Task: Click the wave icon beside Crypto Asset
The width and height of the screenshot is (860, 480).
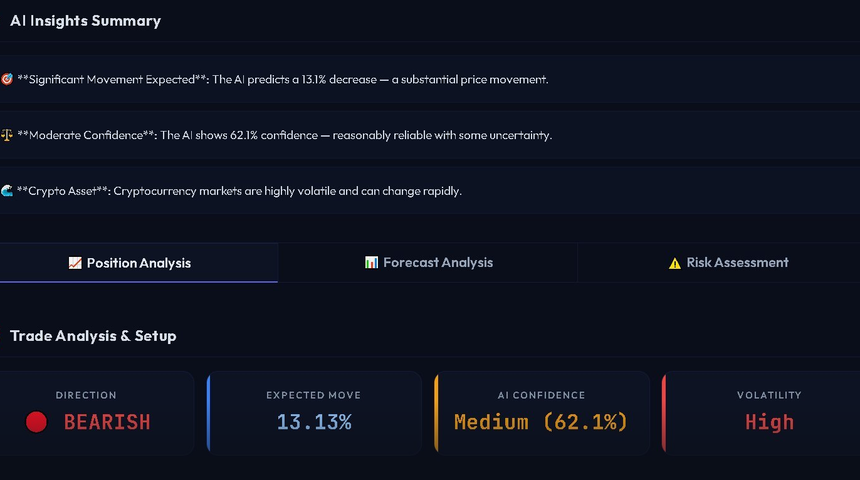Action: coord(7,191)
